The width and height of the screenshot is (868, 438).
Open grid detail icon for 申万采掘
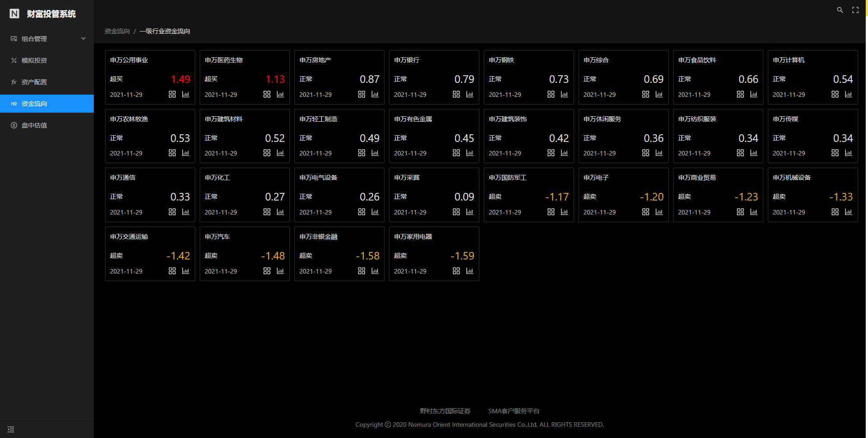[456, 212]
